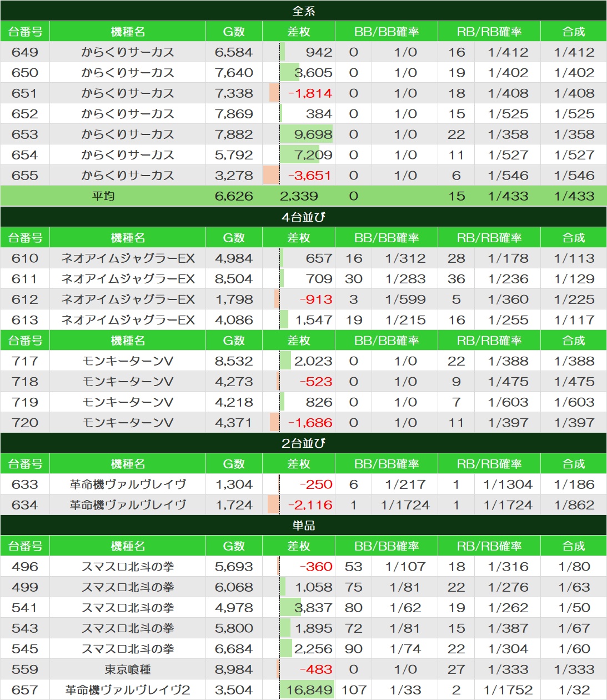Click the 1,547 difference value
The height and width of the screenshot is (700, 607).
point(313,320)
